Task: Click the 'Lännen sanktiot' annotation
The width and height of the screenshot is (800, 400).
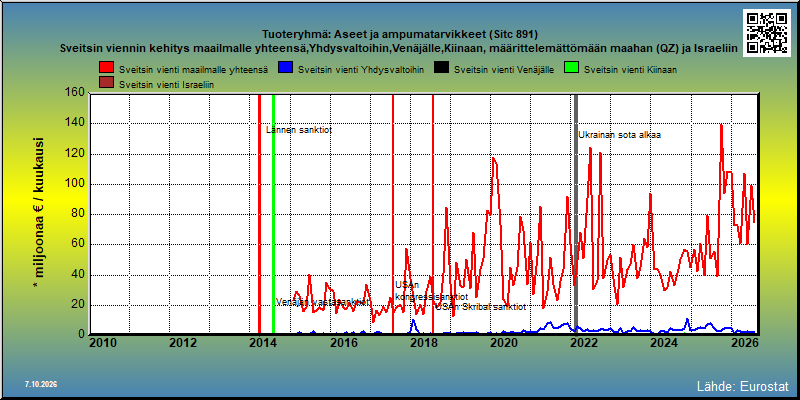Action: [299, 130]
